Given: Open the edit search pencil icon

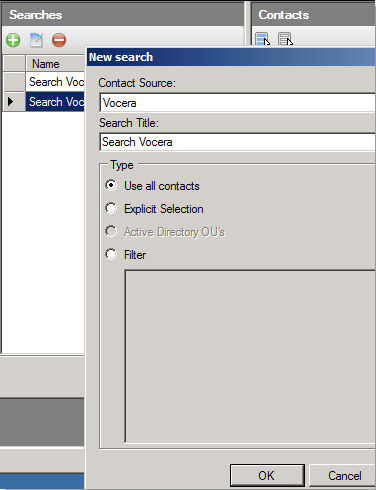Looking at the screenshot, I should [x=36, y=40].
